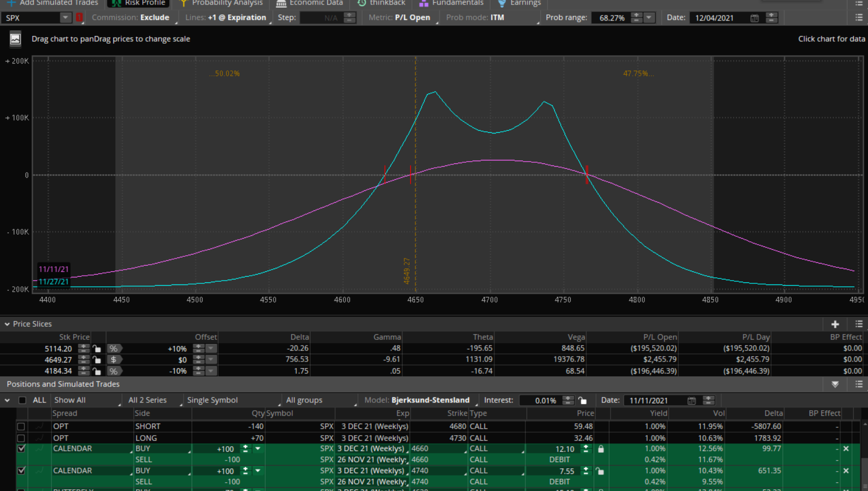
Task: Toggle lock on 5114.20 price slice
Action: (97, 349)
